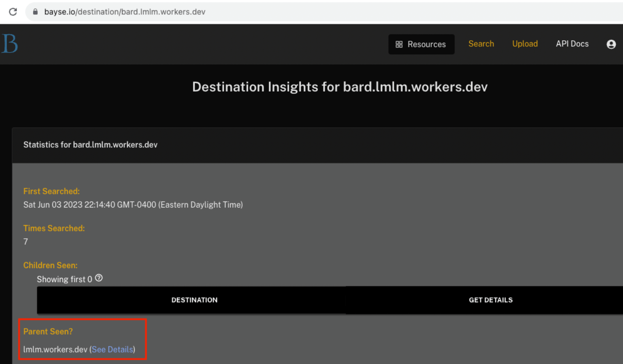This screenshot has height=364, width=623.
Task: Reload the page with the refresh icon
Action: coord(13,12)
